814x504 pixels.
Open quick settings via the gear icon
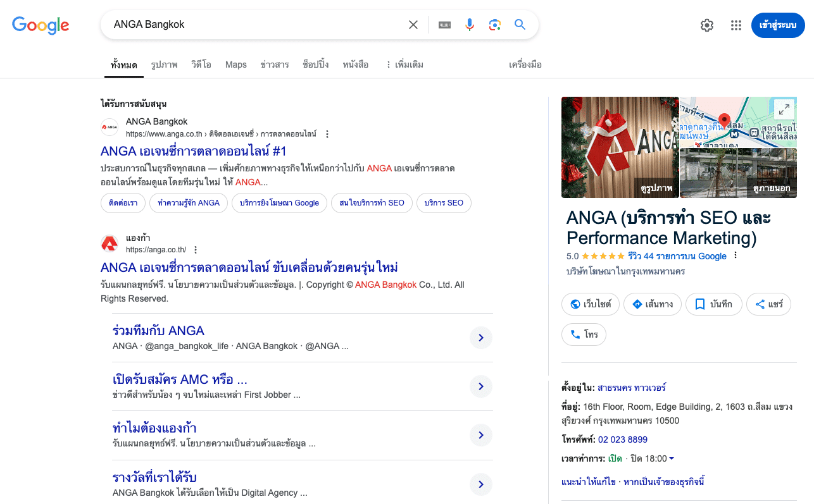[x=706, y=25]
